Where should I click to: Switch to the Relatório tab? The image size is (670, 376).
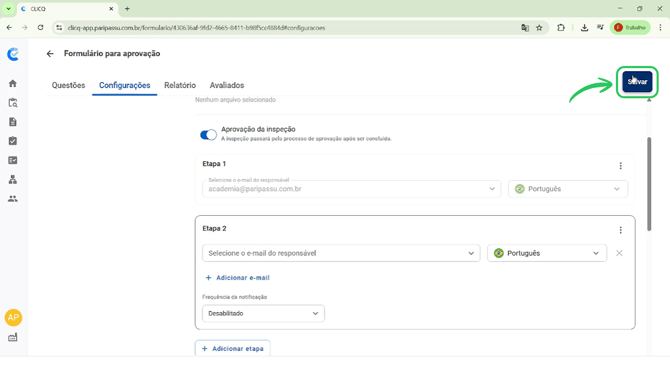point(180,85)
